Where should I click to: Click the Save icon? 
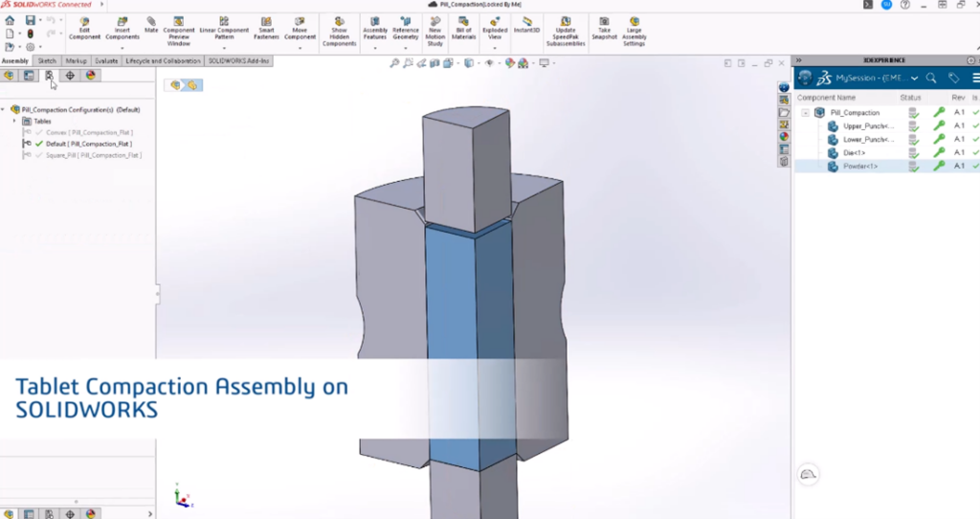coord(30,21)
